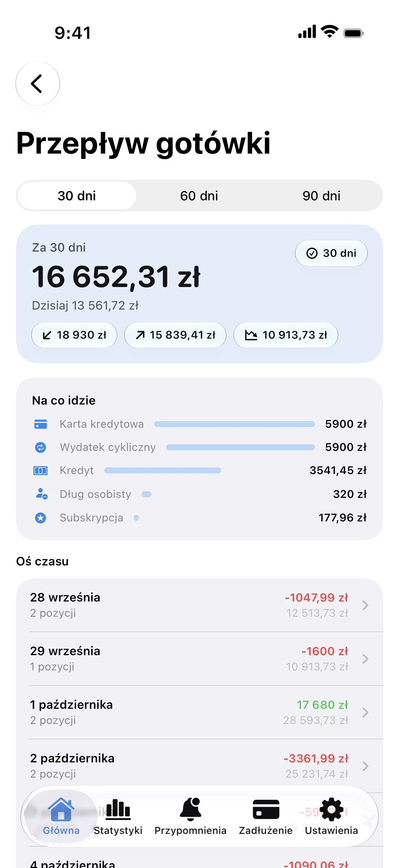Expand the 1 października entry chevron
The width and height of the screenshot is (399, 868).
365,712
